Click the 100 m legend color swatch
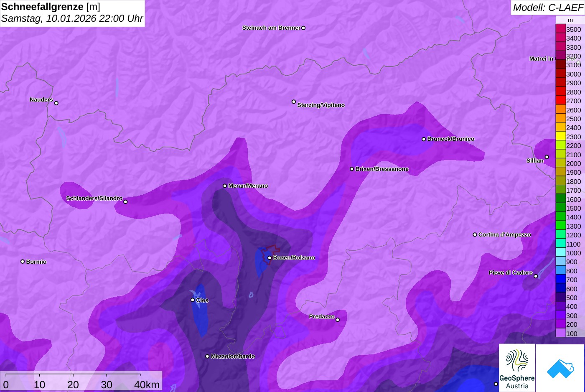 (x=561, y=333)
